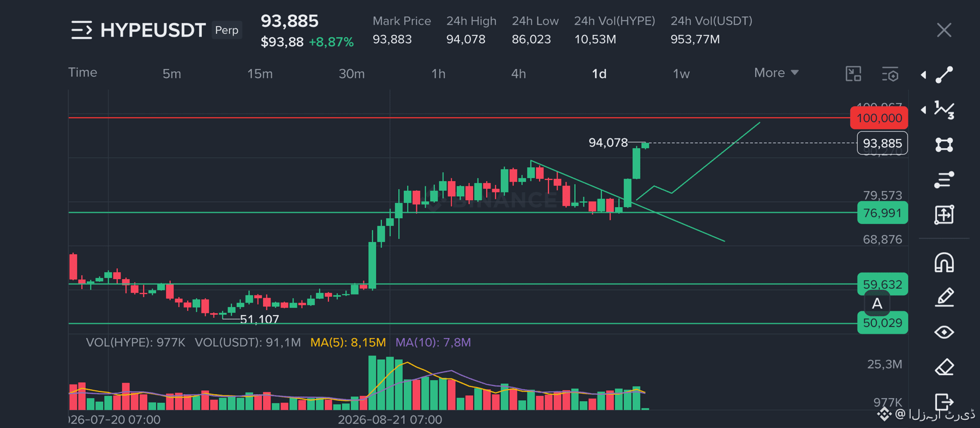Choose the rectangle shape drawing tool
Image resolution: width=980 pixels, height=428 pixels.
[x=944, y=144]
